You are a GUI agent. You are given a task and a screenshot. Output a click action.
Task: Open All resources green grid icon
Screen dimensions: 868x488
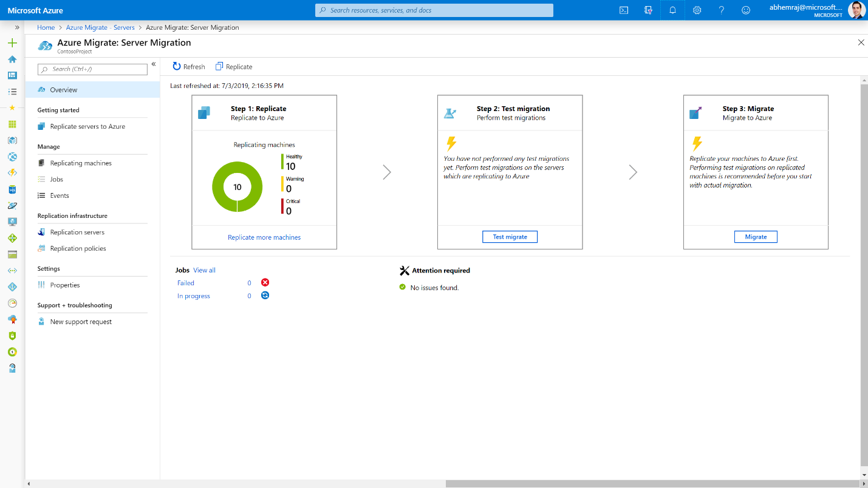click(x=12, y=124)
